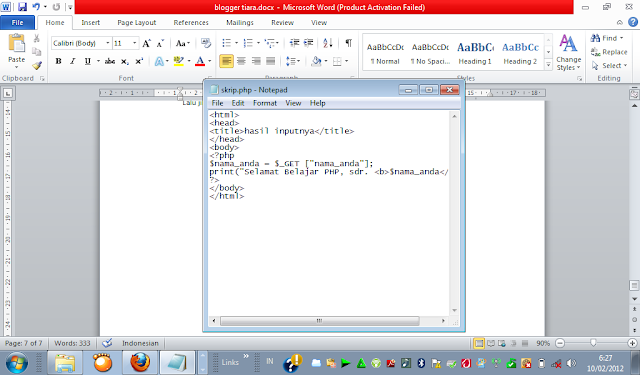This screenshot has height=375, width=640.
Task: Click the Paste icon in Clipboard group
Action: click(17, 43)
